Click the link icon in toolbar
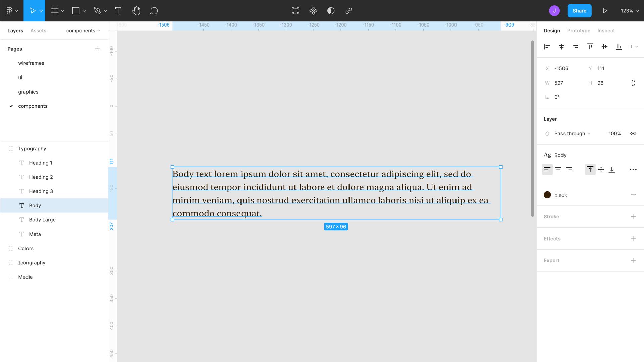This screenshot has width=644, height=362. [348, 11]
